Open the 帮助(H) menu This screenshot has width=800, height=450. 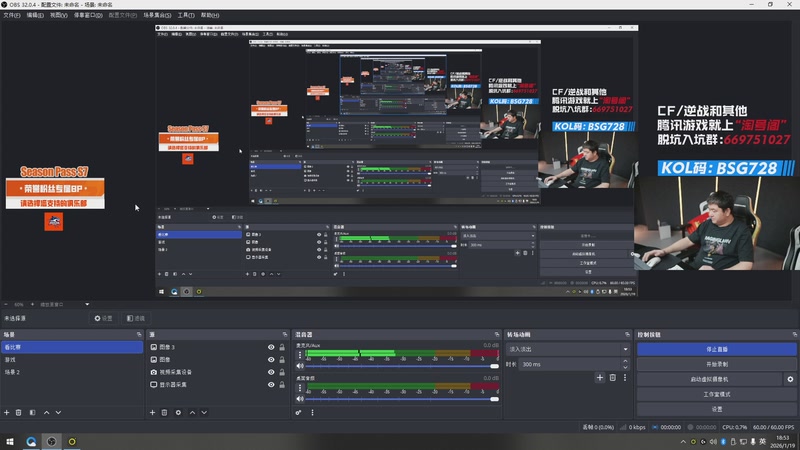[210, 15]
